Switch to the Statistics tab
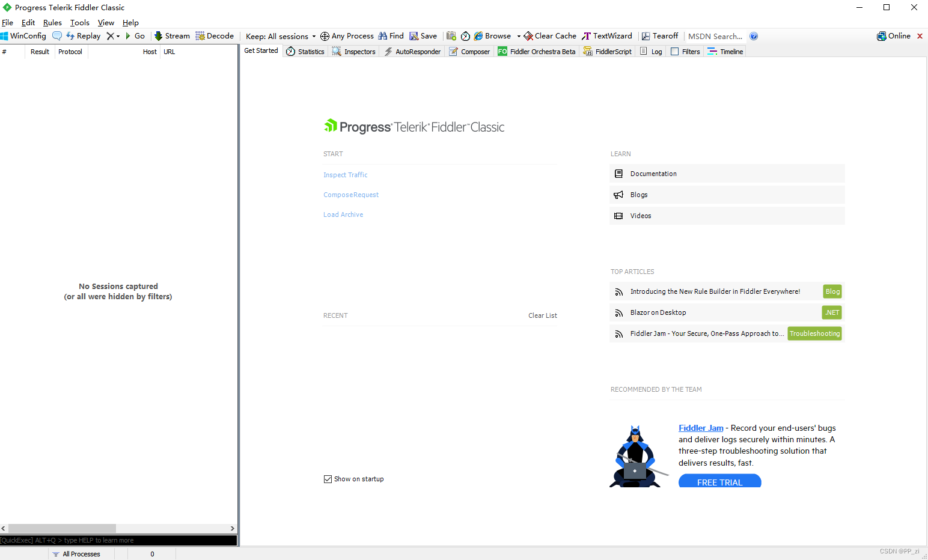The image size is (928, 560). (305, 52)
